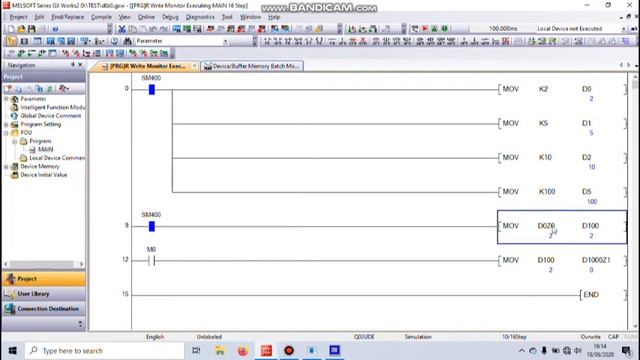
Task: Click the green circular info icon
Action: tap(444, 29)
